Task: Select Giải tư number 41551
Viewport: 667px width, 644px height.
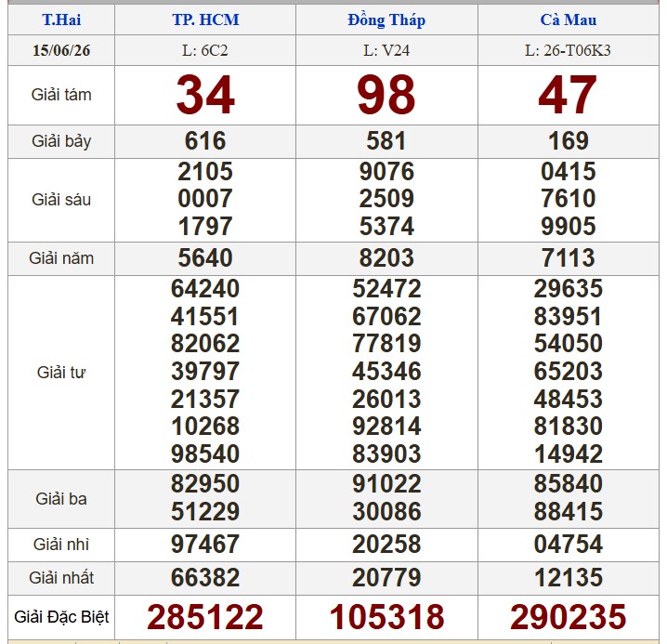Action: [205, 317]
